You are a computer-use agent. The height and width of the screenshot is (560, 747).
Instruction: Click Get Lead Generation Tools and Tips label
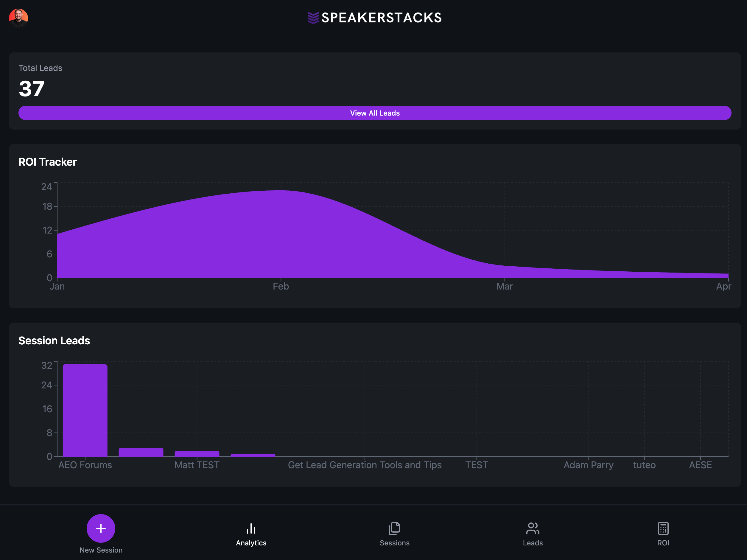click(x=365, y=465)
